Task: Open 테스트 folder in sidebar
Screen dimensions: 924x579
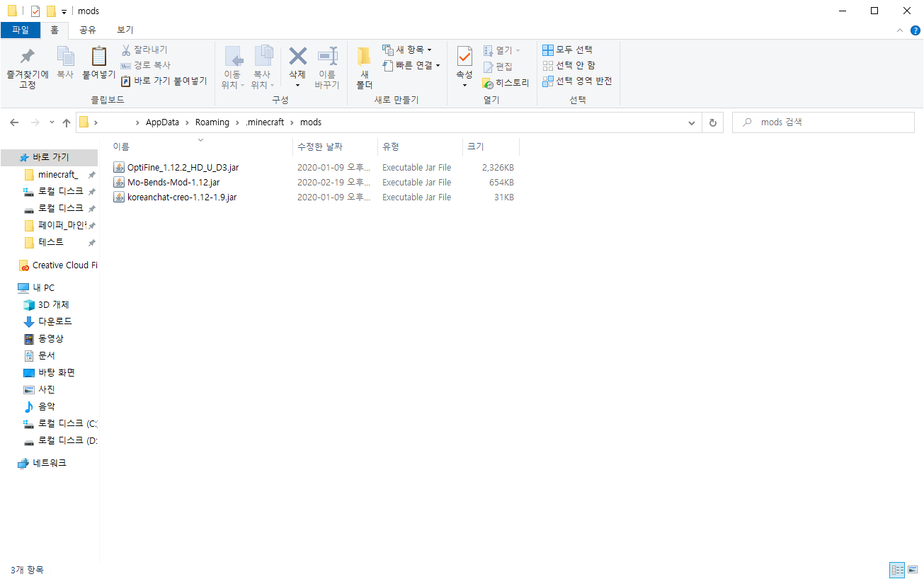Action: tap(50, 242)
